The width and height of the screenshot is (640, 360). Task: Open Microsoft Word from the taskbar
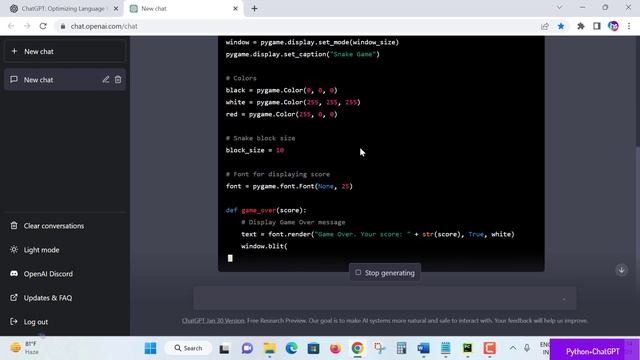pyautogui.click(x=424, y=348)
